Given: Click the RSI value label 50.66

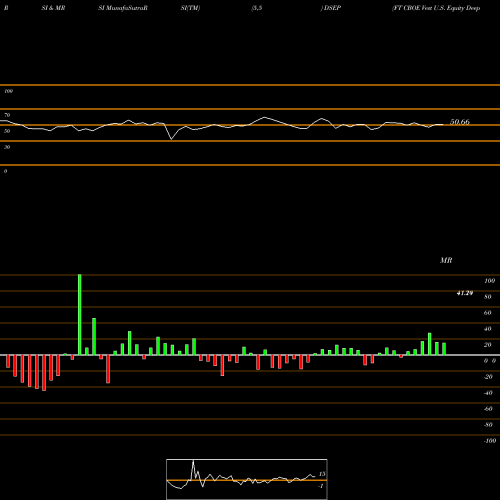Looking at the screenshot, I should (x=460, y=122).
